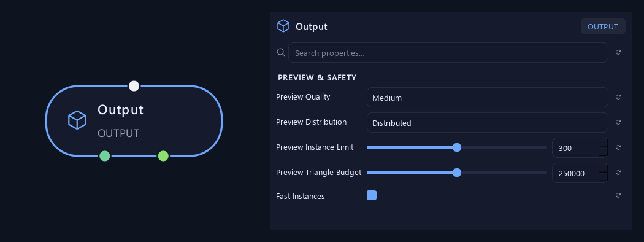
Task: Click the Preview Triangle Budget slider handle
Action: point(457,173)
